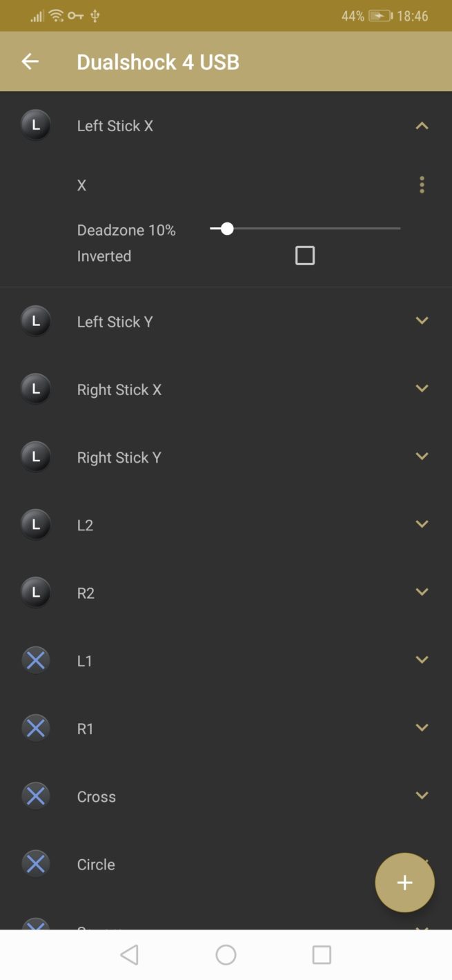Tap the stick icon beside Left Stick X
Screen dimensions: 452x980
[x=36, y=126]
